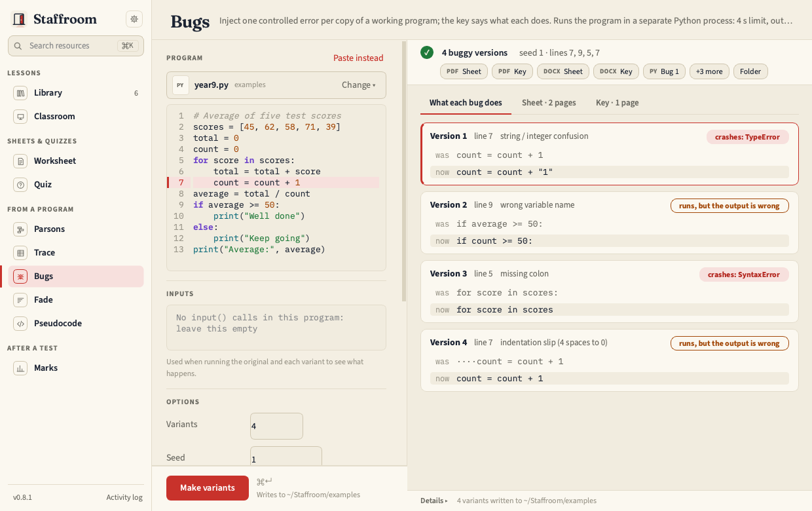Download the PDF Sheet
Viewport: 812px width, 511px height.
point(464,71)
